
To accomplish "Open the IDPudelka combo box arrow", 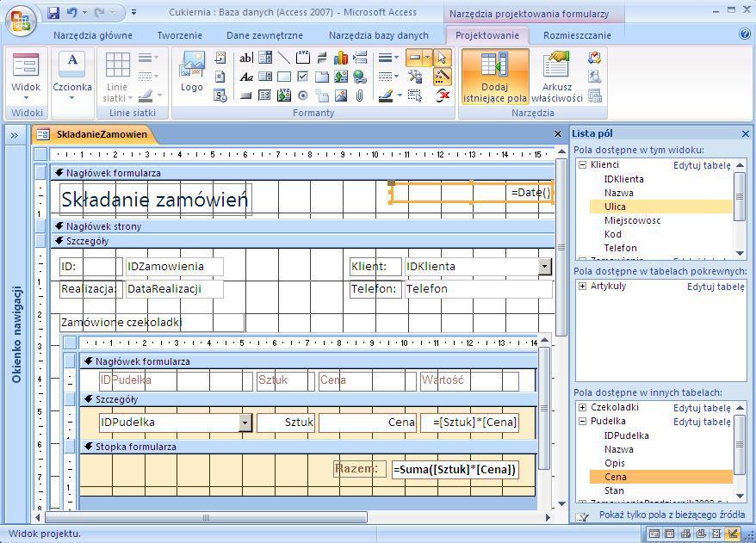I will [x=245, y=423].
